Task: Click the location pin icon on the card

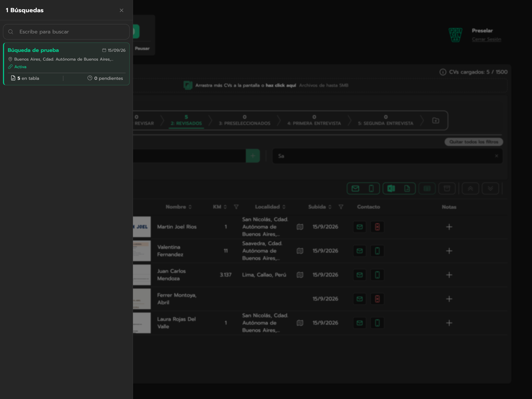Action: click(x=10, y=59)
